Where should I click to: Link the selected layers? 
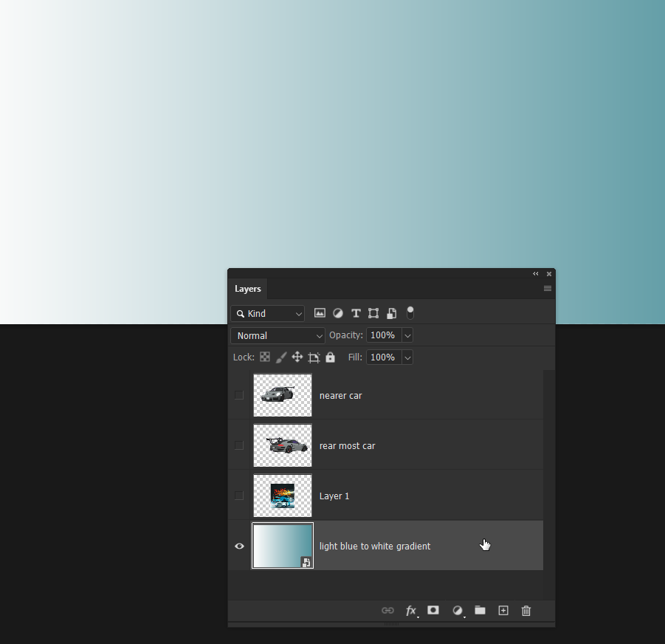[387, 611]
